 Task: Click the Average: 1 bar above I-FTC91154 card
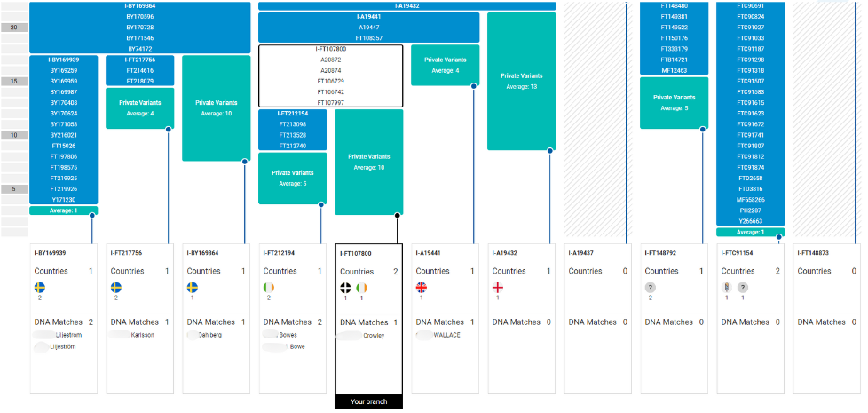[751, 232]
